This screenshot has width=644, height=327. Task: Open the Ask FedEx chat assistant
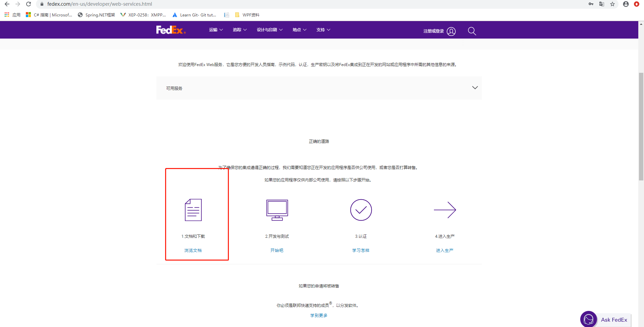tap(605, 319)
